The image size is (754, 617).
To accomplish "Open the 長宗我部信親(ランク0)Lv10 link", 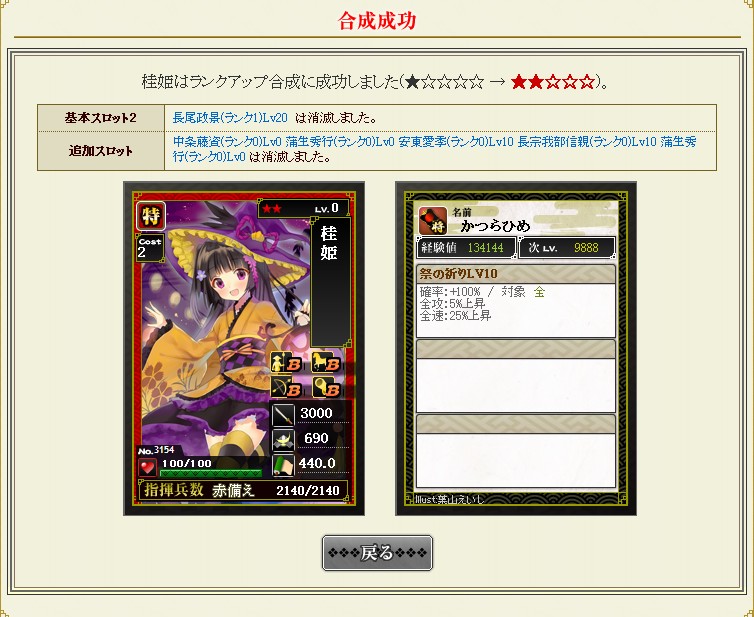I will (x=587, y=142).
